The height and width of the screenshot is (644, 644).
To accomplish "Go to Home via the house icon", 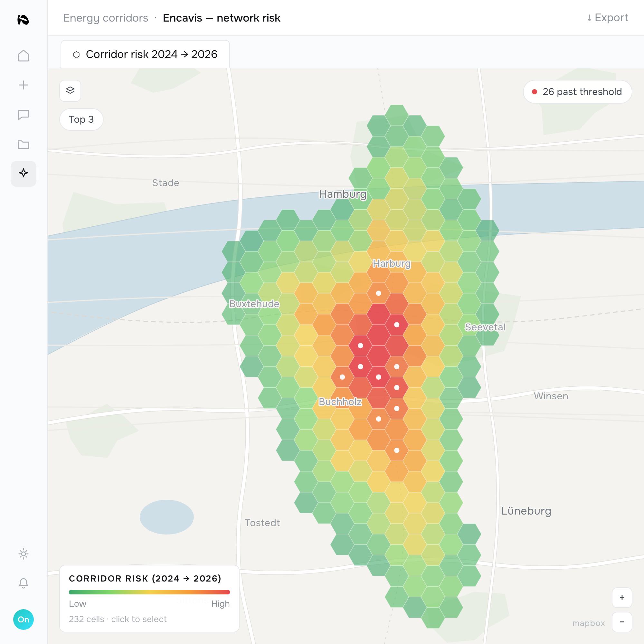I will [23, 56].
